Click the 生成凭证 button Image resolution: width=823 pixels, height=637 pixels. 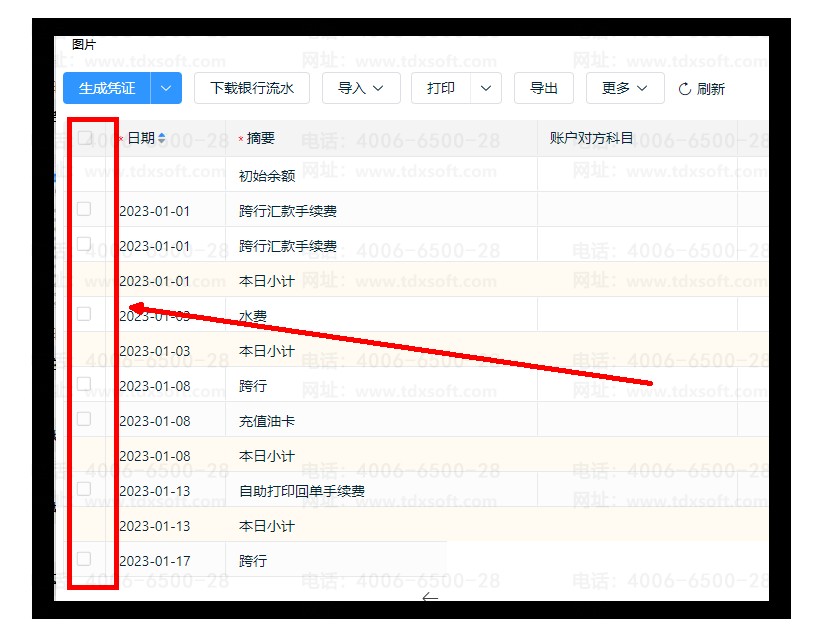click(x=107, y=88)
